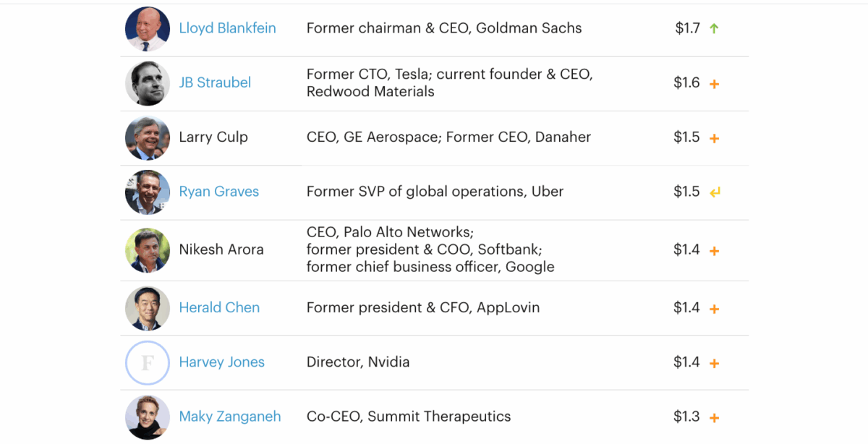Click the orange plus icon in JB Straubel's row
This screenshot has height=444, width=868.
click(714, 84)
